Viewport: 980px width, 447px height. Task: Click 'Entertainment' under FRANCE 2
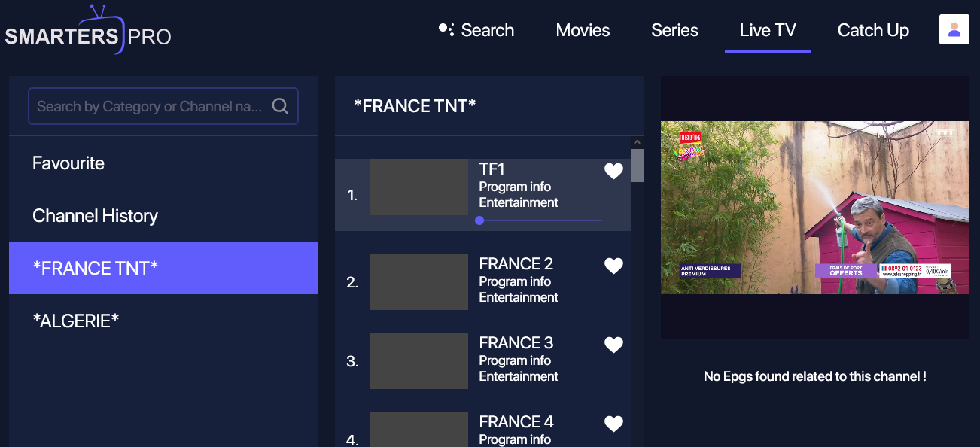tap(519, 297)
